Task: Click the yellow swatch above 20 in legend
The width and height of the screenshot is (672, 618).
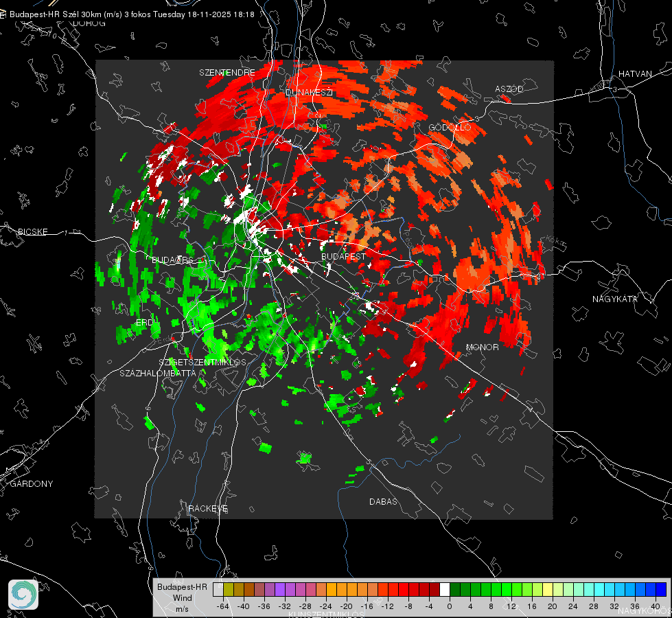Action: [x=548, y=589]
